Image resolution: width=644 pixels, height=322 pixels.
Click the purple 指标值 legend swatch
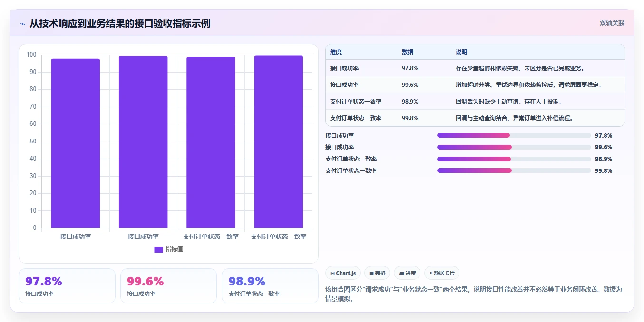click(x=158, y=249)
